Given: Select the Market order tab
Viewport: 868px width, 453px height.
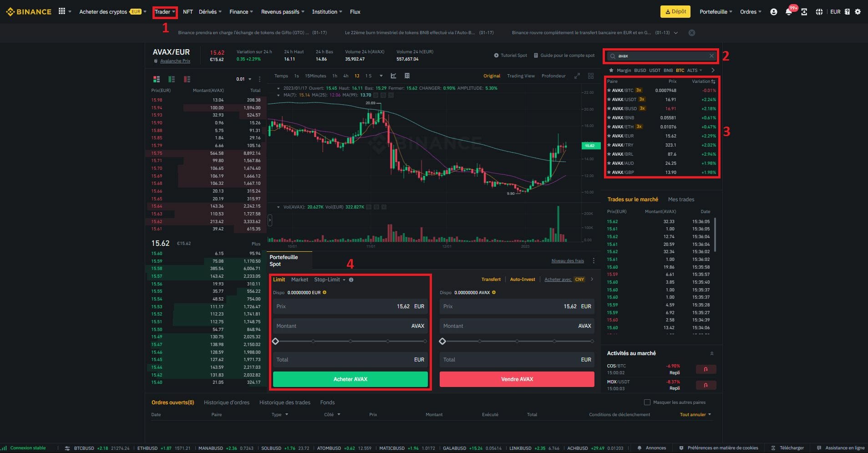Looking at the screenshot, I should [299, 280].
